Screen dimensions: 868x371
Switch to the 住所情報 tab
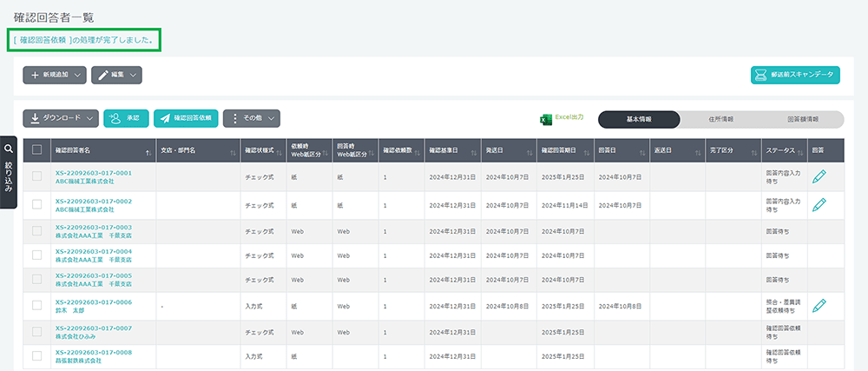720,119
